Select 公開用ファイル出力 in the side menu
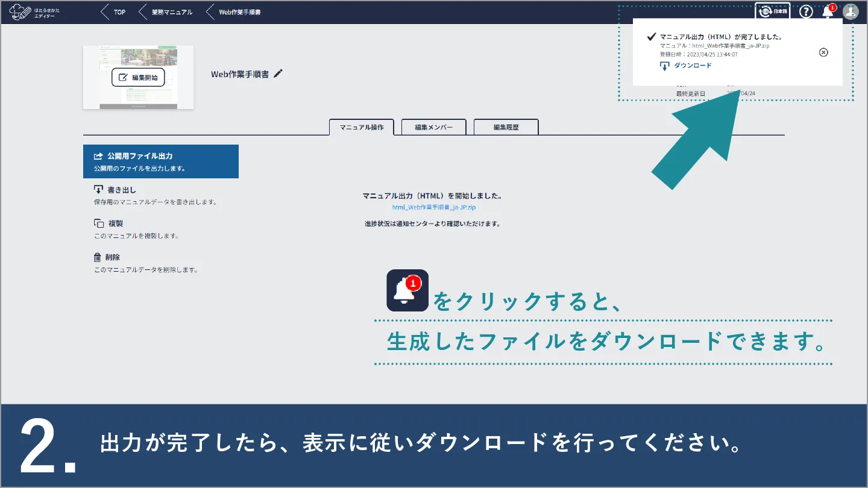The height and width of the screenshot is (488, 868). click(x=160, y=161)
